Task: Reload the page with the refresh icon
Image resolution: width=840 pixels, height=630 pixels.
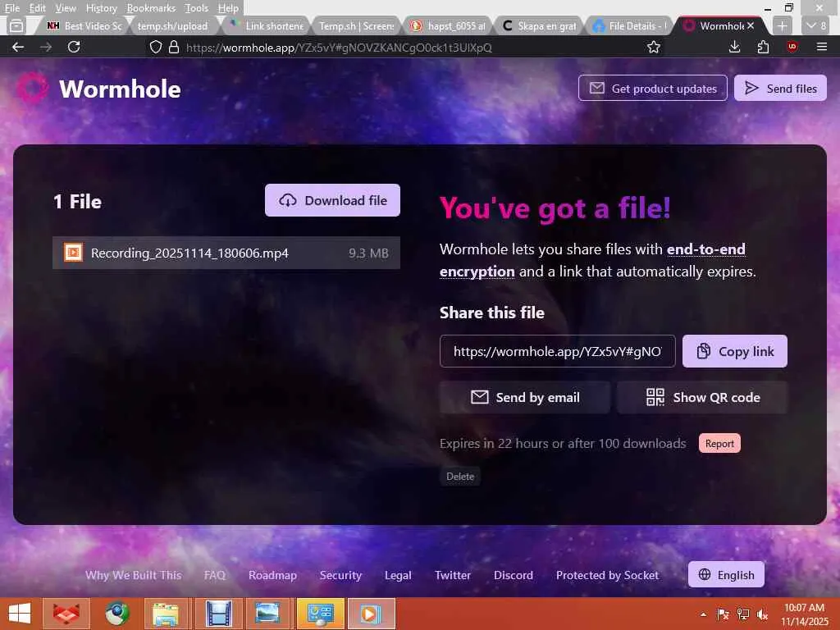Action: [x=74, y=47]
